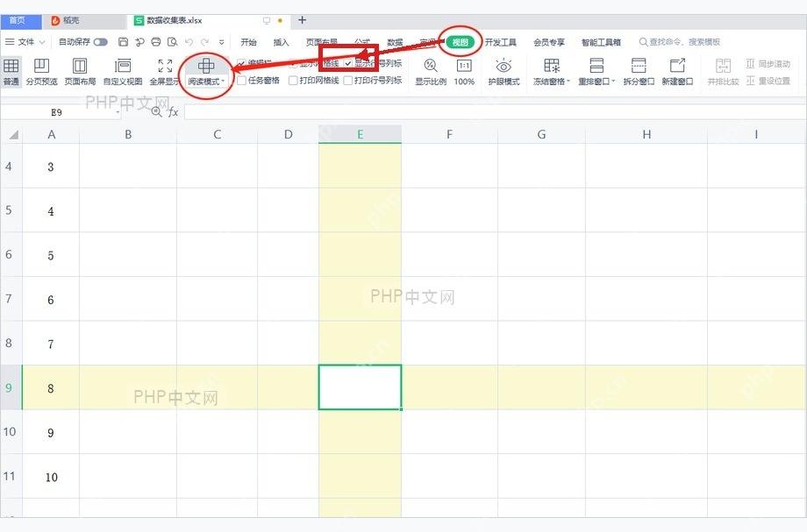Click the Undo arrow icon

click(189, 42)
